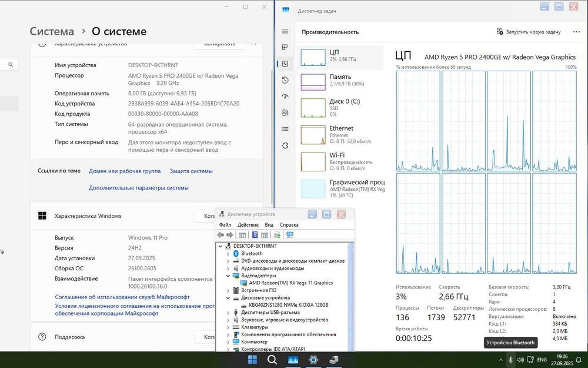
Task: Open Файл menu in Device Manager
Action: tap(225, 224)
